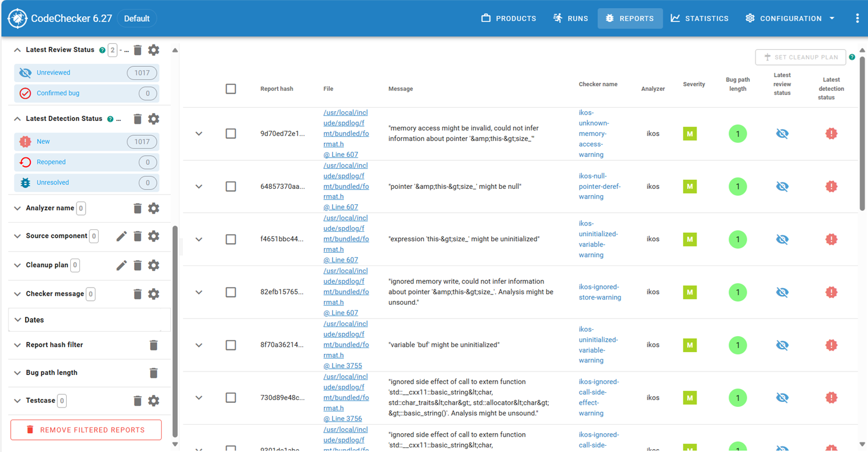Tick the select-all reports header checkbox

pyautogui.click(x=231, y=89)
